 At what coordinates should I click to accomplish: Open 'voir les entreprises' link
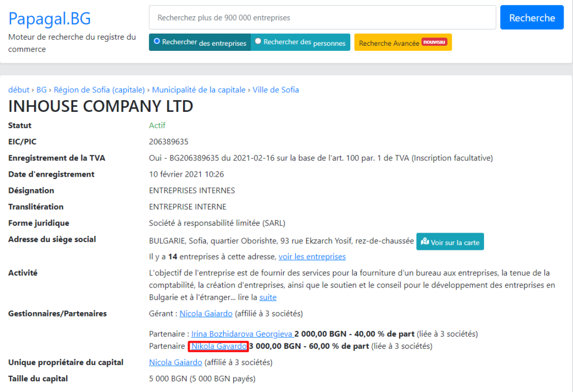[x=312, y=257]
